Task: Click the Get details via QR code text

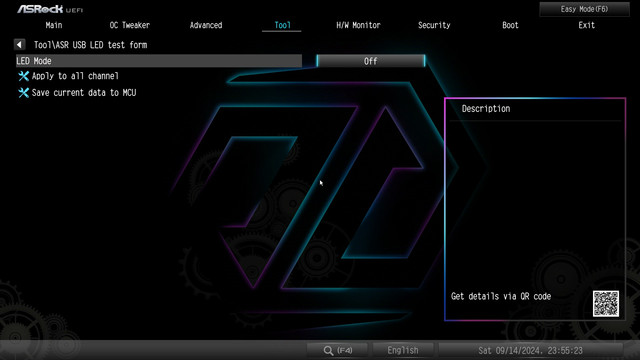Action: (501, 296)
